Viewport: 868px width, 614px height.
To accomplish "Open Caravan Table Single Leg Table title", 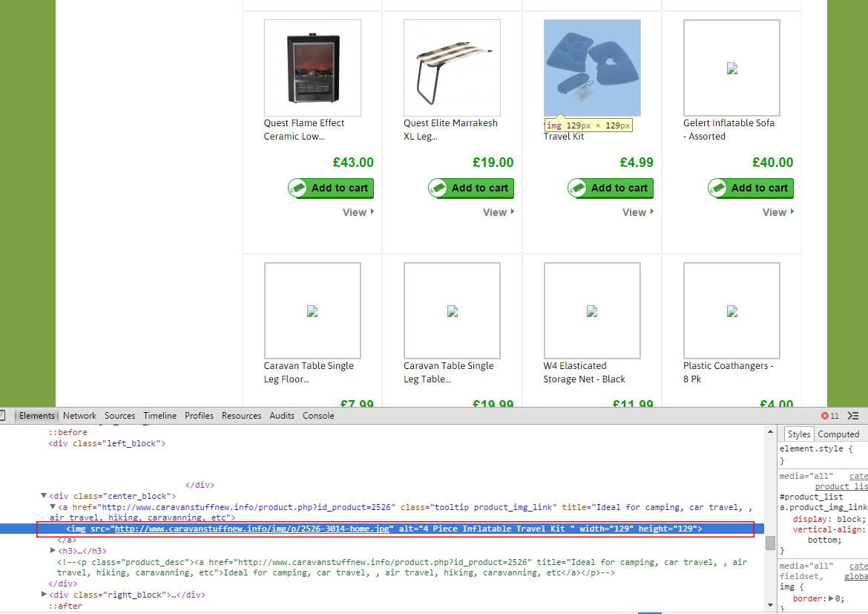I will click(448, 373).
